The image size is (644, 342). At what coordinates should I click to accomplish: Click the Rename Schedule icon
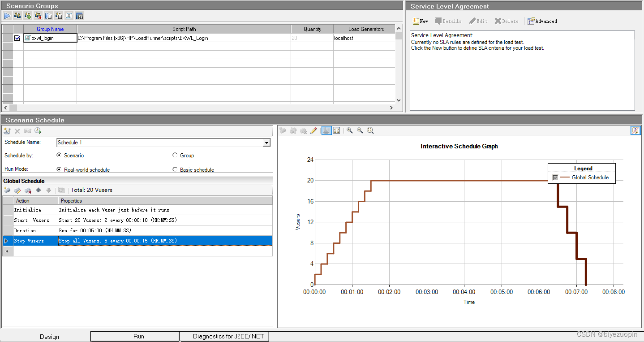[28, 131]
